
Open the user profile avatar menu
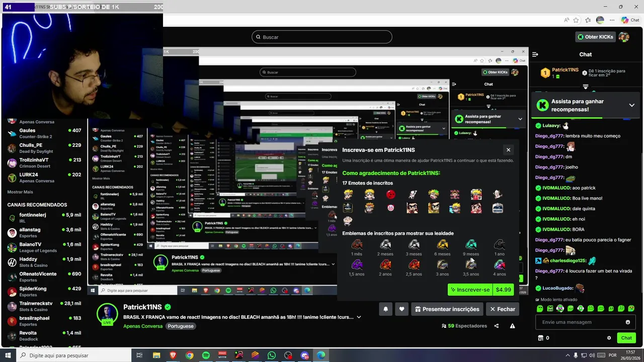click(x=624, y=37)
